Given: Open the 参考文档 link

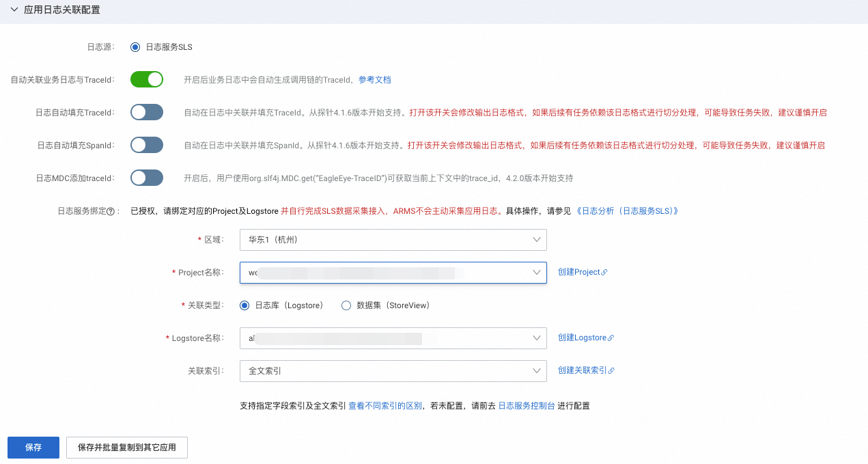Looking at the screenshot, I should pyautogui.click(x=375, y=80).
